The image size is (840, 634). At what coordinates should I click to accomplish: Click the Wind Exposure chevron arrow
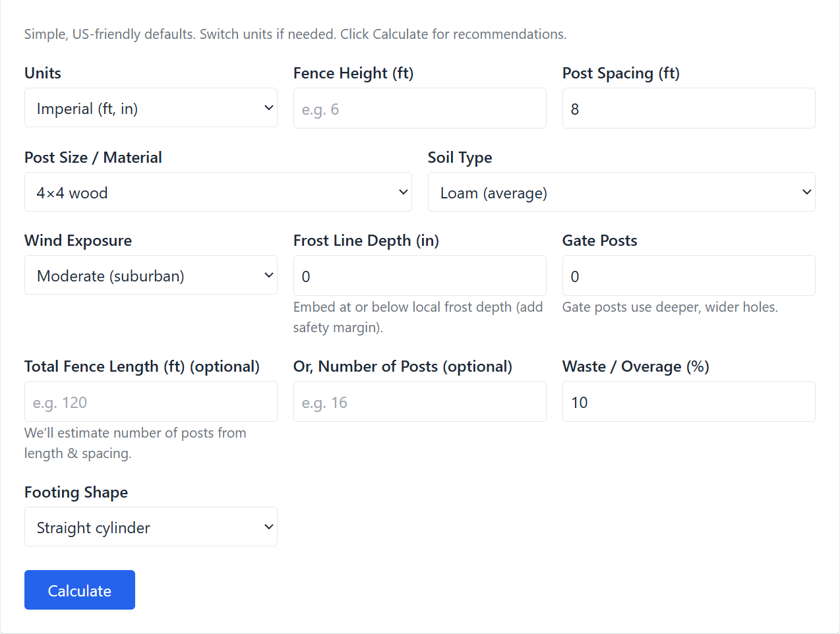(268, 275)
